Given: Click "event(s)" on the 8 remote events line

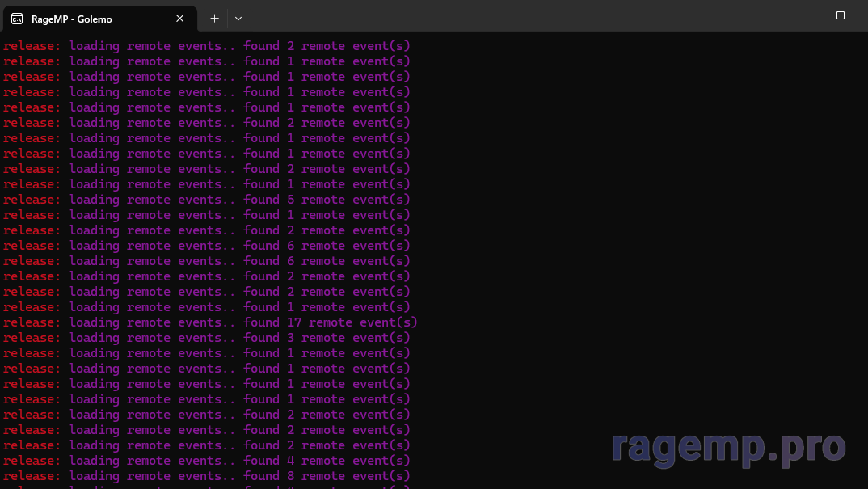Looking at the screenshot, I should click(x=381, y=476).
